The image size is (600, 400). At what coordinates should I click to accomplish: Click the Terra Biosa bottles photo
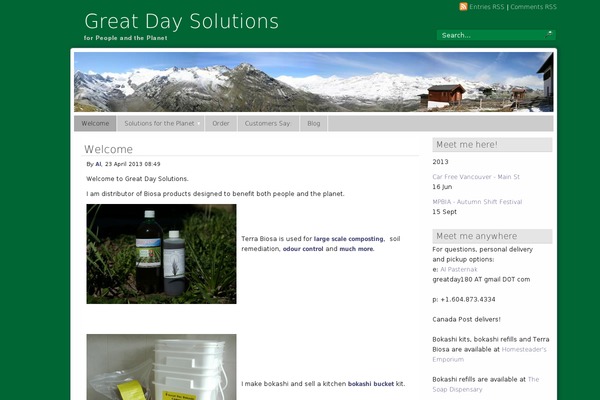[161, 254]
